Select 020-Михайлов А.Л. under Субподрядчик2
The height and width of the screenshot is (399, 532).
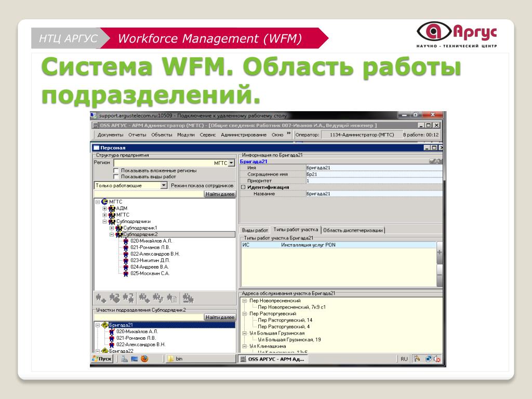click(151, 241)
